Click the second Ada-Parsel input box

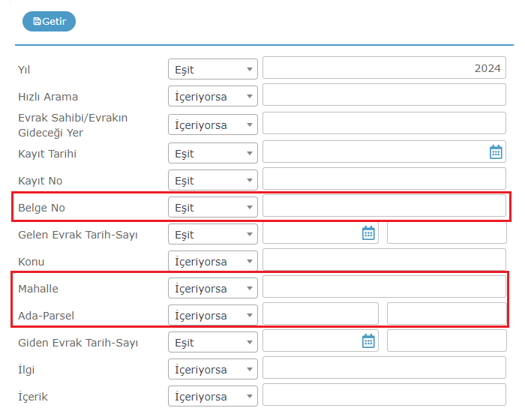point(447,313)
